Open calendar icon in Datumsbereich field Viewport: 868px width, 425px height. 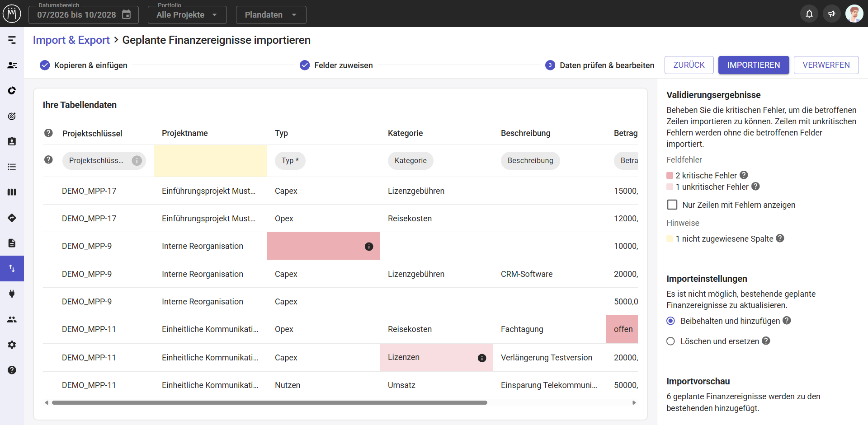[127, 14]
